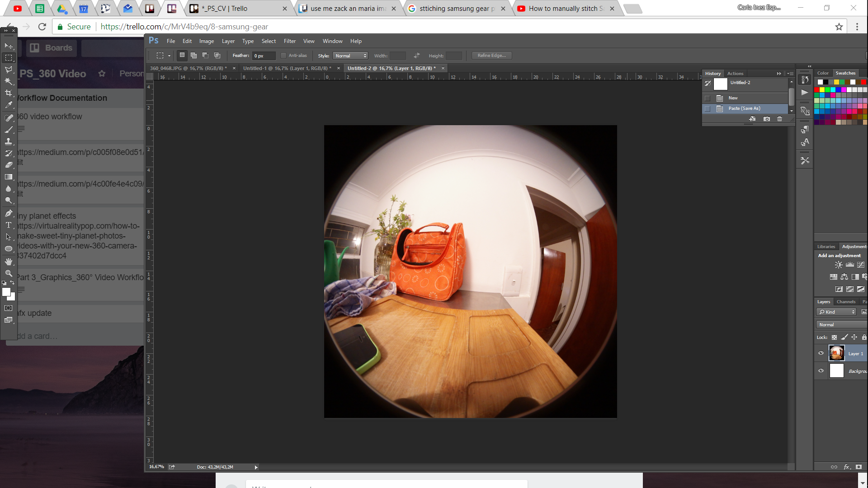868x488 pixels.
Task: Select the Horizontal Type tool
Action: 9,225
